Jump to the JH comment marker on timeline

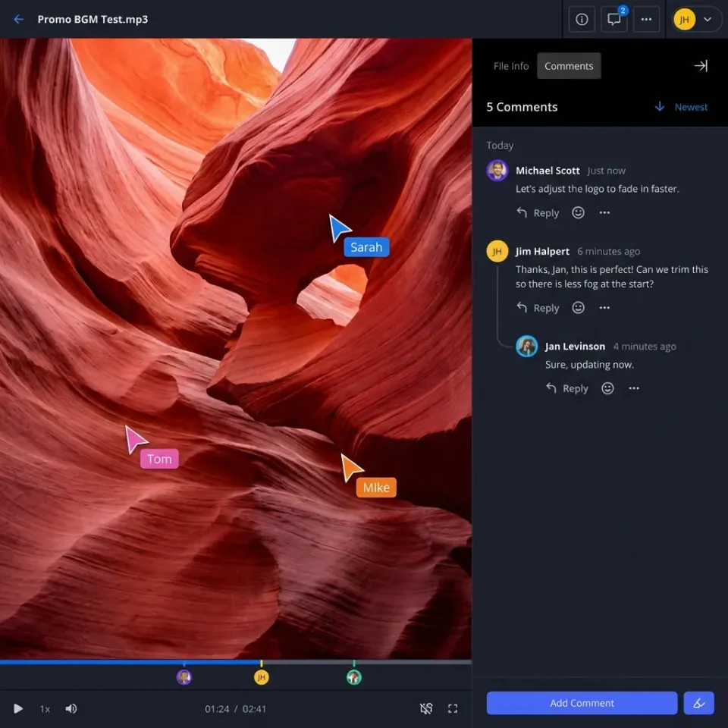(261, 677)
